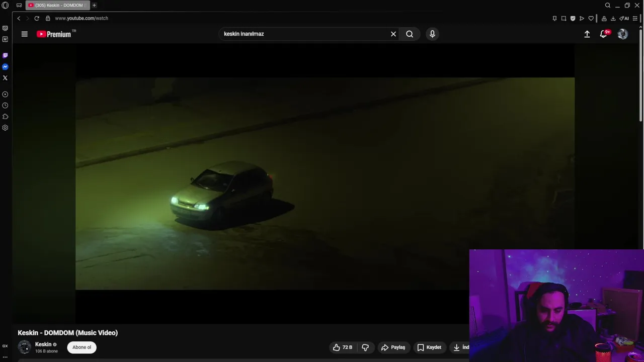Bookmark page with the heart icon

pos(591,19)
